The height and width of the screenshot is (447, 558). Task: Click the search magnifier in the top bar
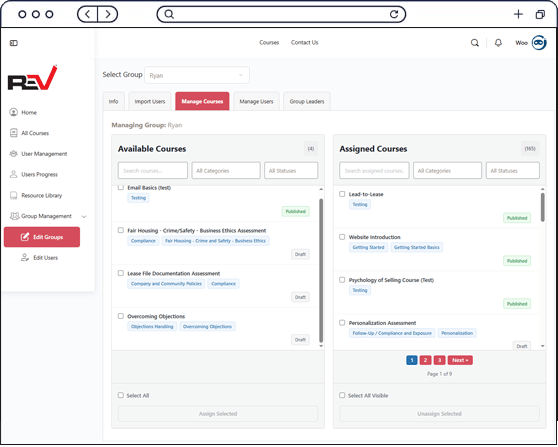click(x=475, y=43)
